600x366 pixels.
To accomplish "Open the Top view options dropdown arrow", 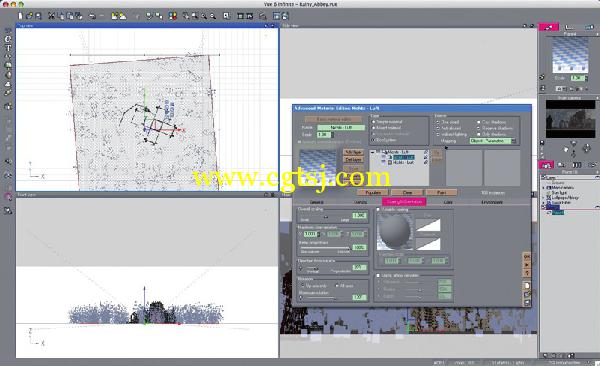I will tap(266, 25).
